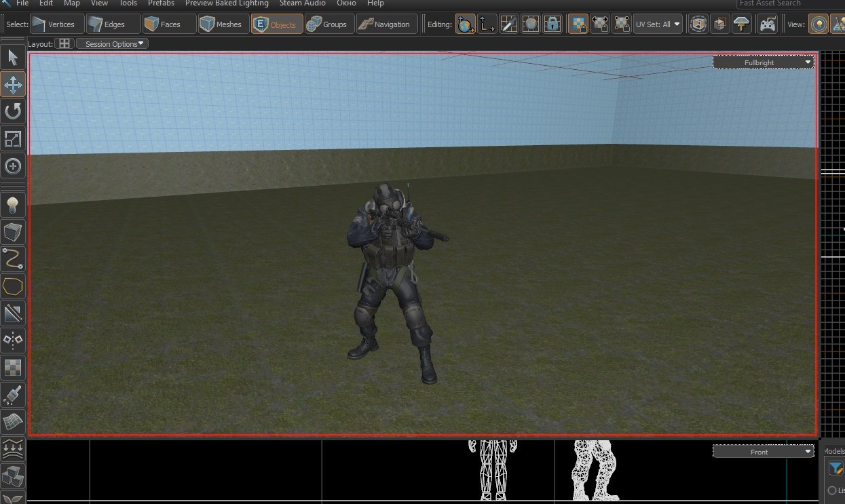The image size is (845, 504).
Task: Switch selection mode to Vertices
Action: (57, 24)
